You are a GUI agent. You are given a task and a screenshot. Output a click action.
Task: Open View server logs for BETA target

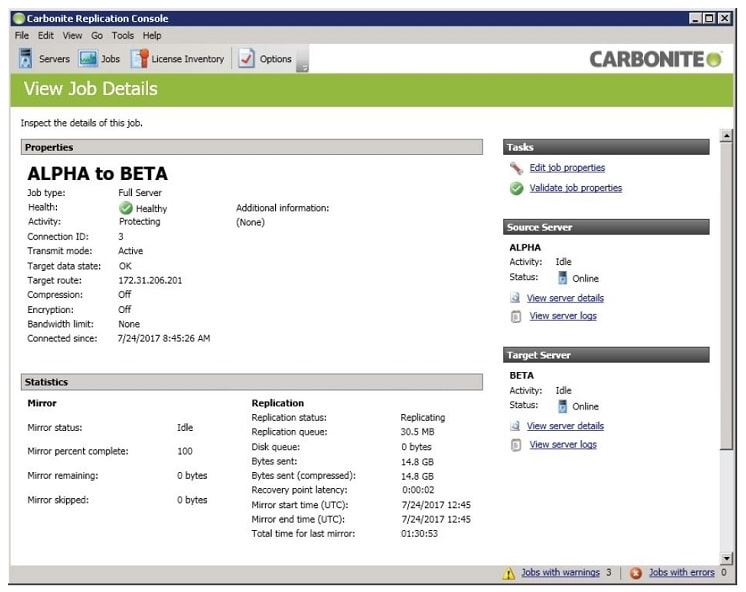[562, 444]
